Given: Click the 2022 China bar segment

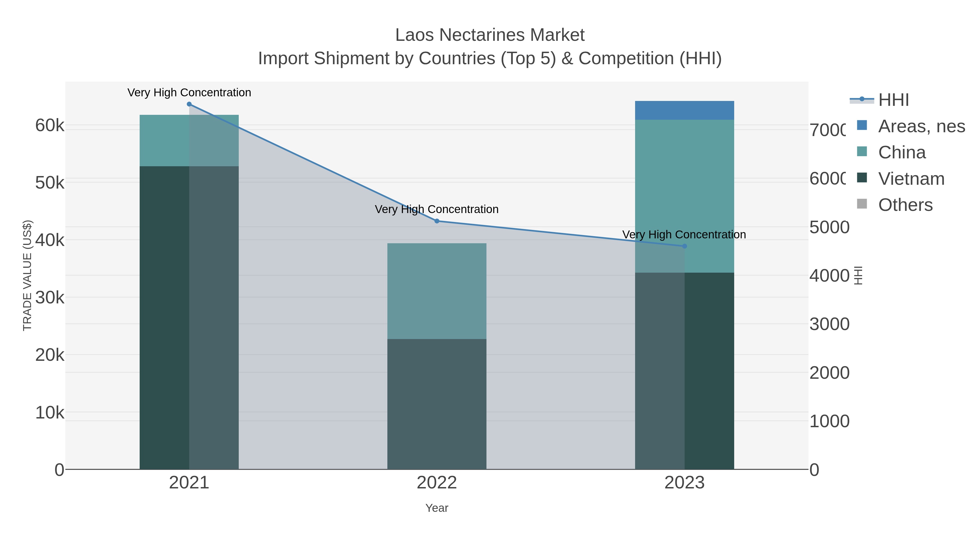Looking at the screenshot, I should [437, 291].
